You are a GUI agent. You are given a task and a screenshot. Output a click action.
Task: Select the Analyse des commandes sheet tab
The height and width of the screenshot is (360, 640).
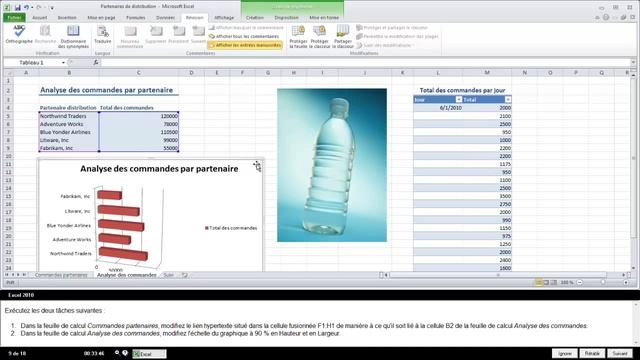click(x=127, y=275)
